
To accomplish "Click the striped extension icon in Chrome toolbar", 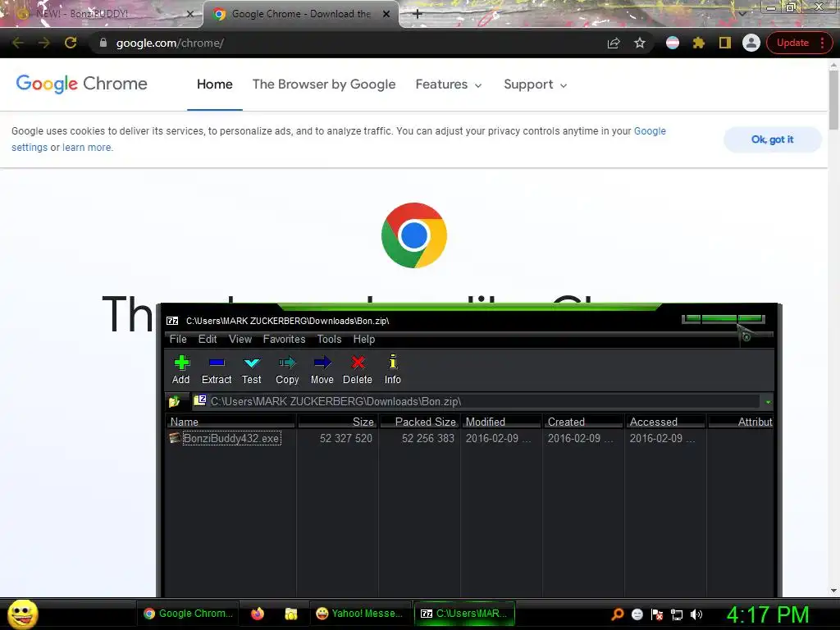I will point(673,43).
